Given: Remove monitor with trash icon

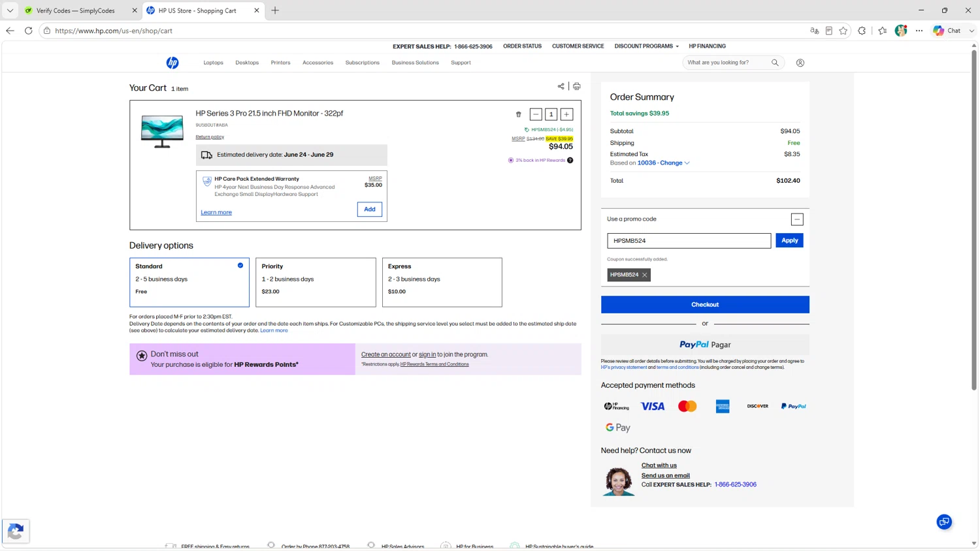Looking at the screenshot, I should point(519,114).
